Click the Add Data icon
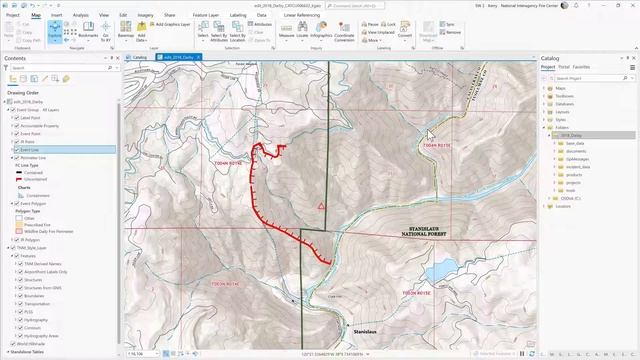This screenshot has width=640, height=360. pyautogui.click(x=141, y=27)
